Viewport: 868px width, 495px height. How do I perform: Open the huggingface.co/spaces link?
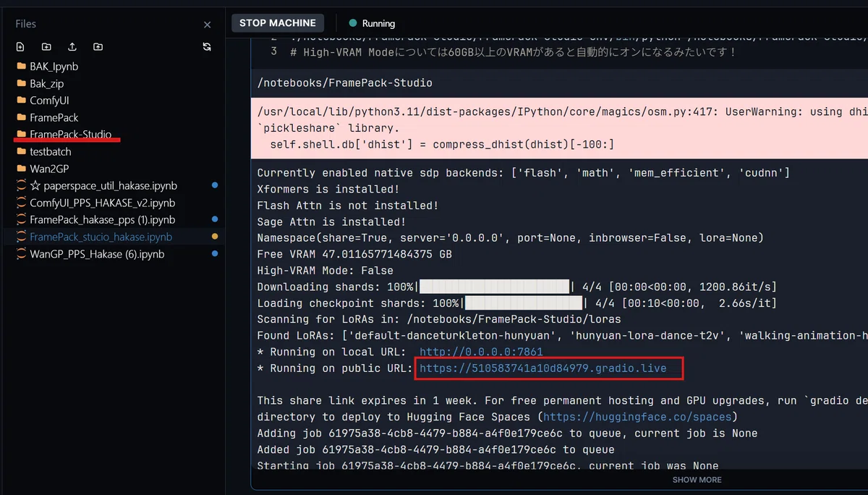(639, 417)
